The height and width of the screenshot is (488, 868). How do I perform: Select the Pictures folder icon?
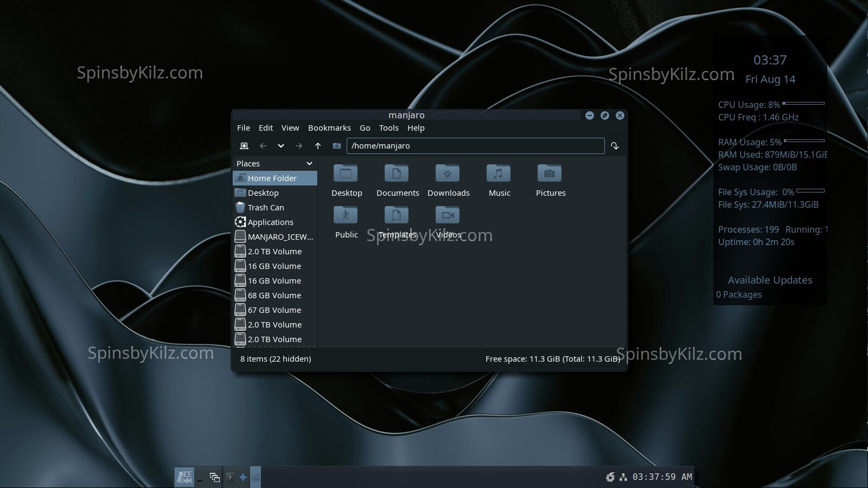point(550,174)
